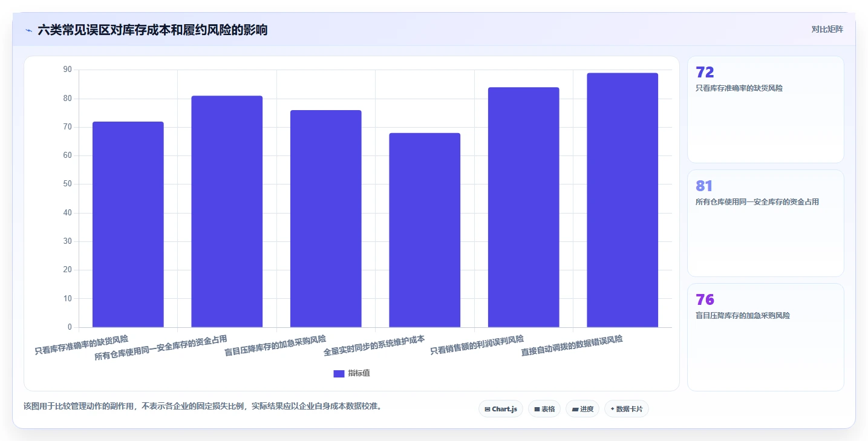868x441 pixels.
Task: Click card text 所有仓库使用同一安全库存的资金占用
Action: pyautogui.click(x=757, y=202)
